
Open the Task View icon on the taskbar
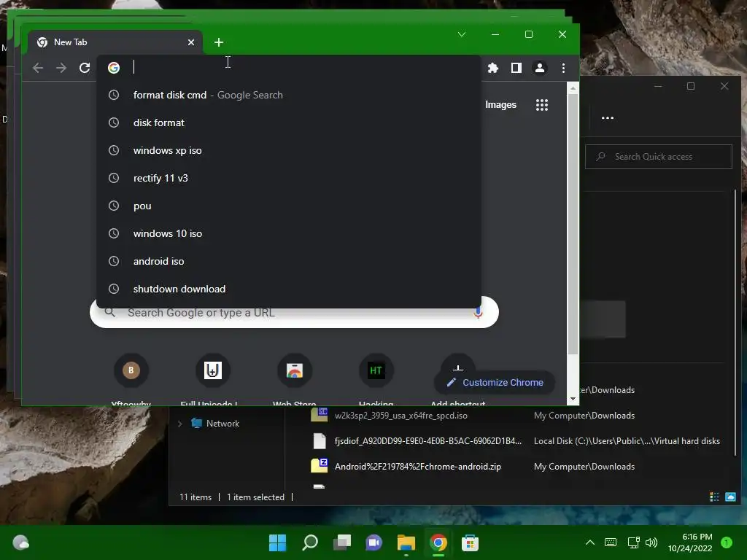(342, 542)
